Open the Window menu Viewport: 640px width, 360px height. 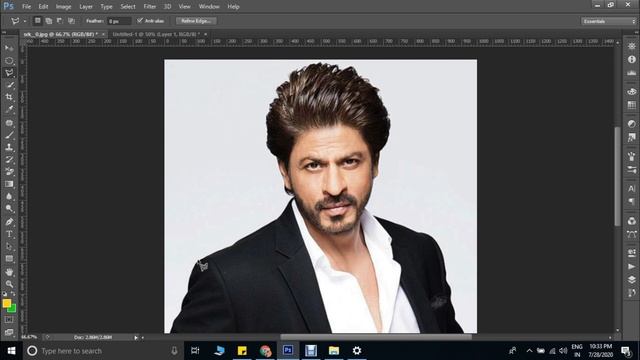click(209, 7)
